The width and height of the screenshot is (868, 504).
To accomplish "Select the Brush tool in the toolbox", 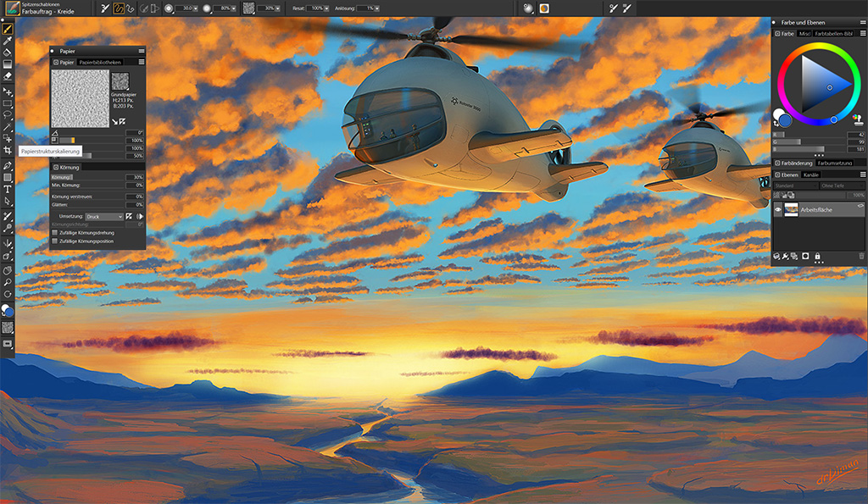I will [7, 28].
